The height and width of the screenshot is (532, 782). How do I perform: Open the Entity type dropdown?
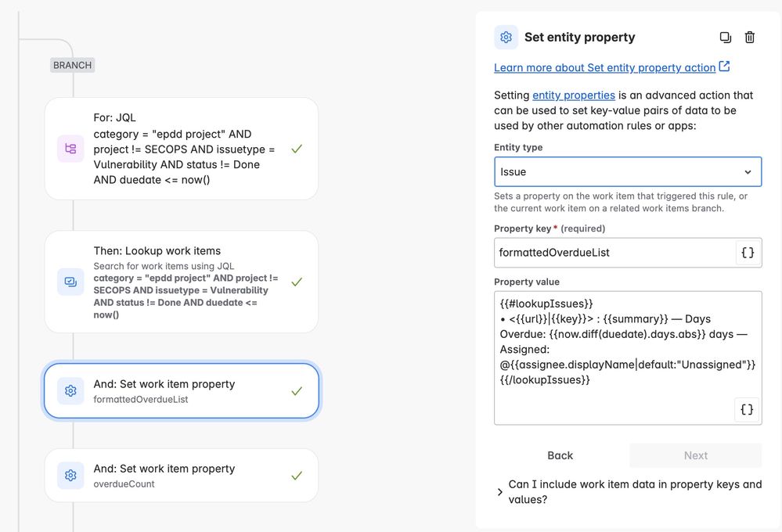627,172
